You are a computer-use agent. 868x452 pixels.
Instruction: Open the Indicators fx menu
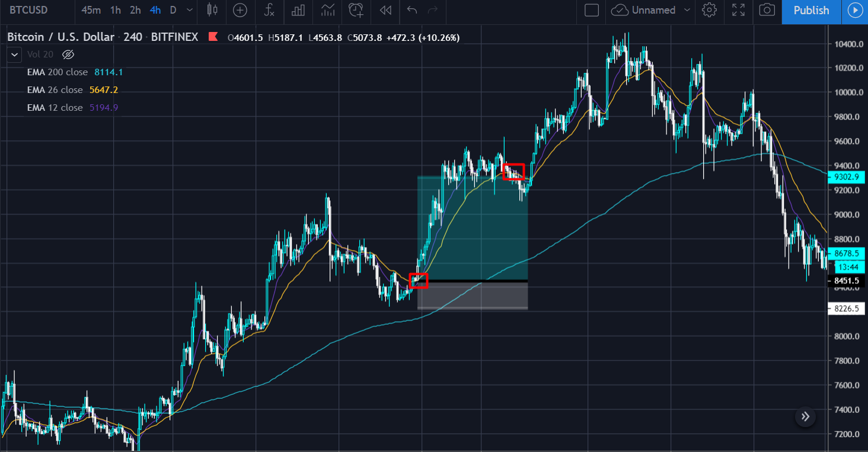pyautogui.click(x=269, y=11)
